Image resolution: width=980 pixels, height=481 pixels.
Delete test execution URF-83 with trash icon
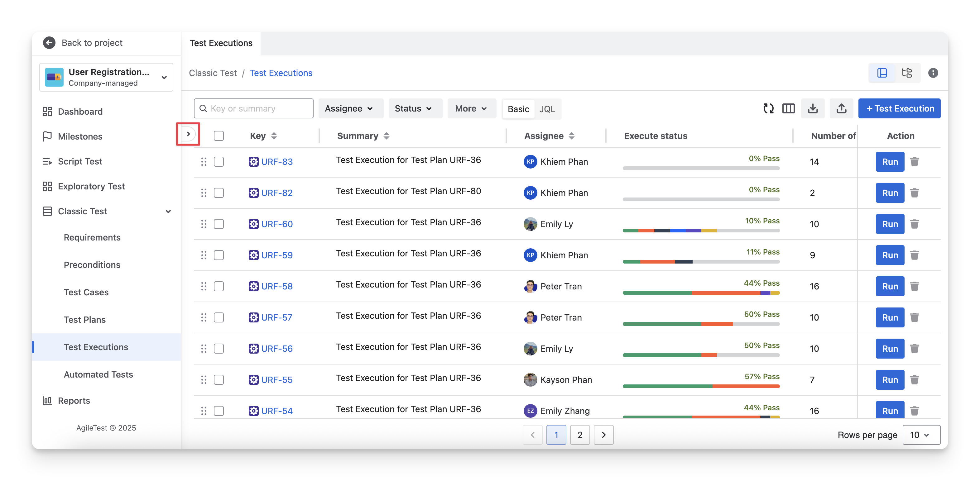click(x=914, y=162)
